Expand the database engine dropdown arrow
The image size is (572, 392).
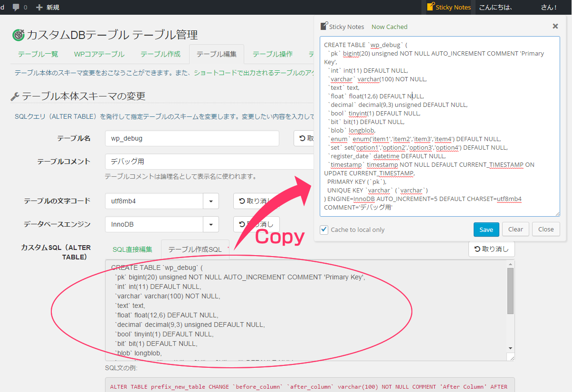pos(210,224)
